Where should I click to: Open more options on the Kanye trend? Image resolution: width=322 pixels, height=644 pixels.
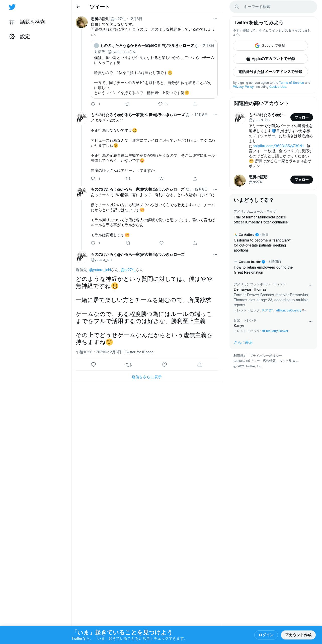click(310, 321)
